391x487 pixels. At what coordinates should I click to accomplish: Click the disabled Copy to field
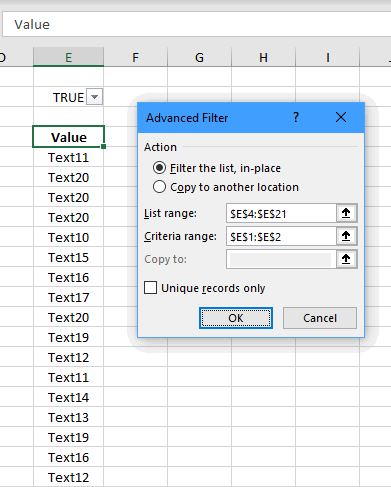coord(281,259)
